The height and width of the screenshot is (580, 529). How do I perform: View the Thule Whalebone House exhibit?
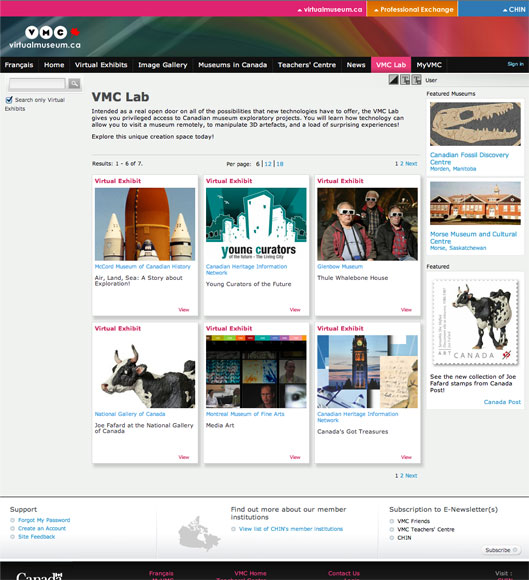406,310
